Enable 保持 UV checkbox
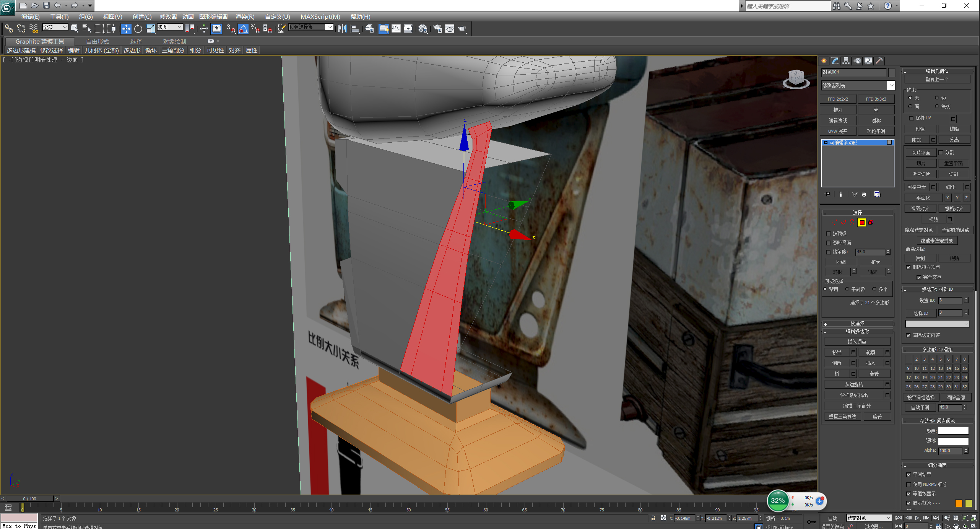This screenshot has height=529, width=980. (911, 118)
